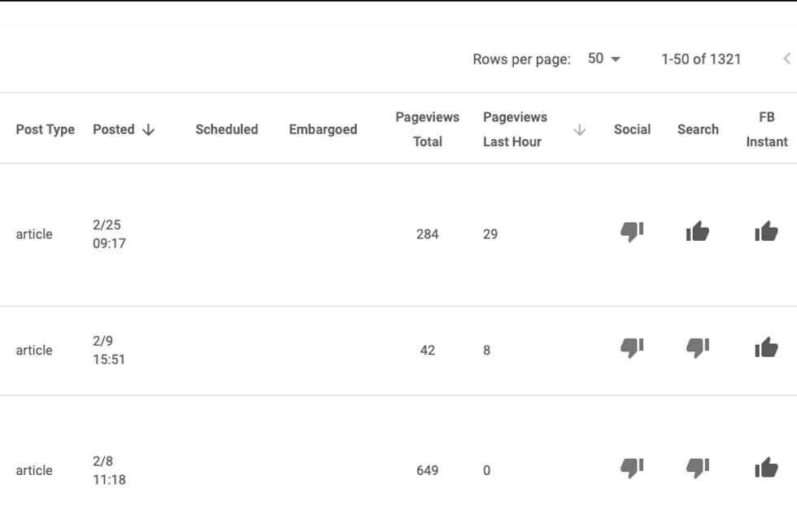Sort by the Posted column arrow
The height and width of the screenshot is (532, 797).
pos(148,129)
